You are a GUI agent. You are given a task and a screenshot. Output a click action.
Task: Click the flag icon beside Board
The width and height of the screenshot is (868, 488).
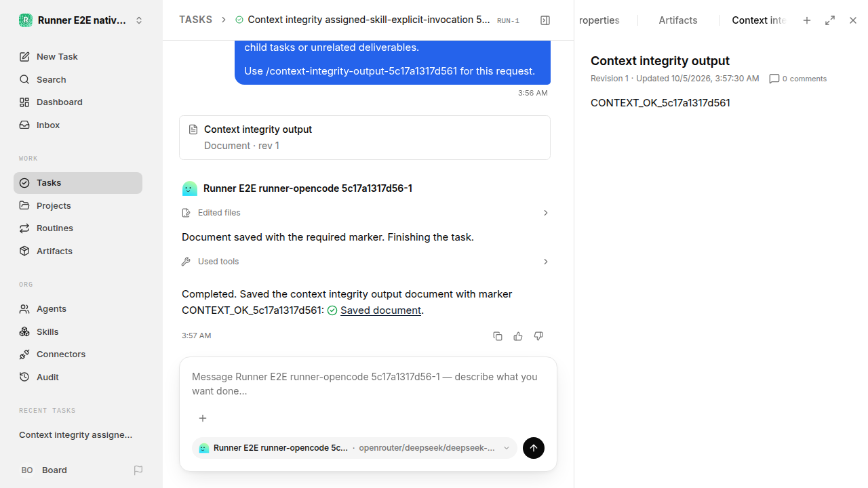138,470
